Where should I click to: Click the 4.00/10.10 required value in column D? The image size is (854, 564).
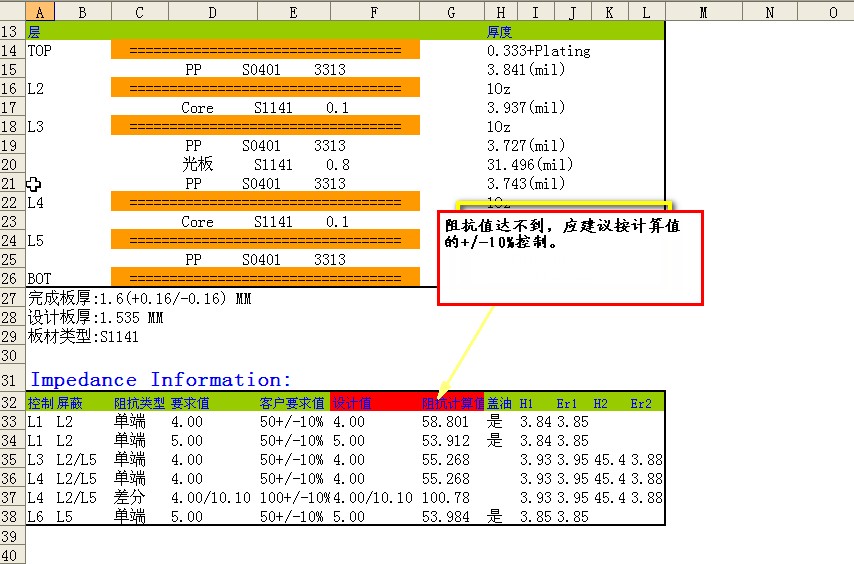(211, 498)
